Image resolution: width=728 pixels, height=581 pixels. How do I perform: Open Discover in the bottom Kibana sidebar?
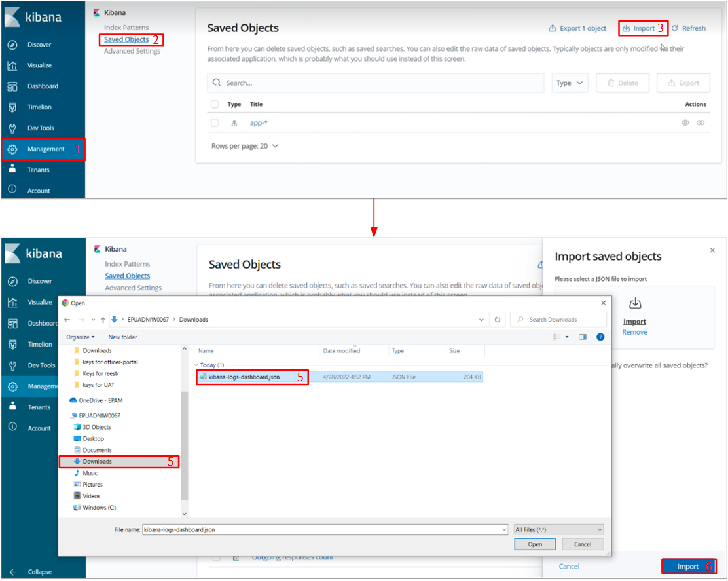coord(39,282)
